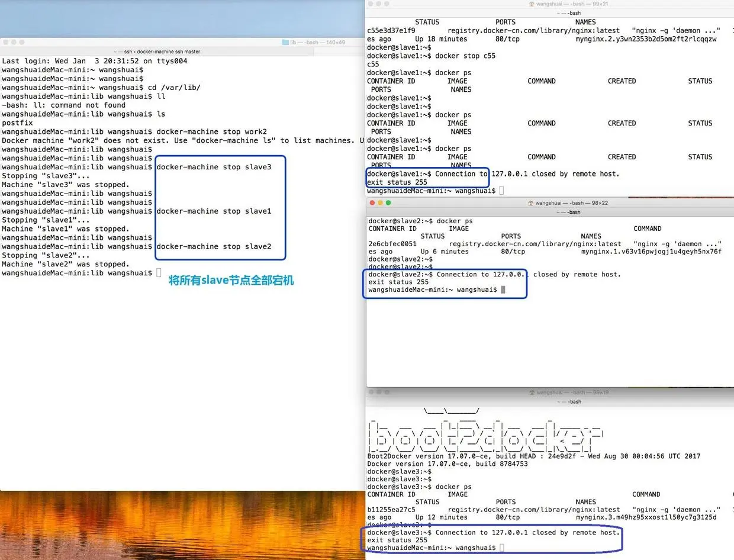Image resolution: width=734 pixels, height=560 pixels.
Task: Click the 'Stopping "slave2"...' line
Action: (x=46, y=255)
